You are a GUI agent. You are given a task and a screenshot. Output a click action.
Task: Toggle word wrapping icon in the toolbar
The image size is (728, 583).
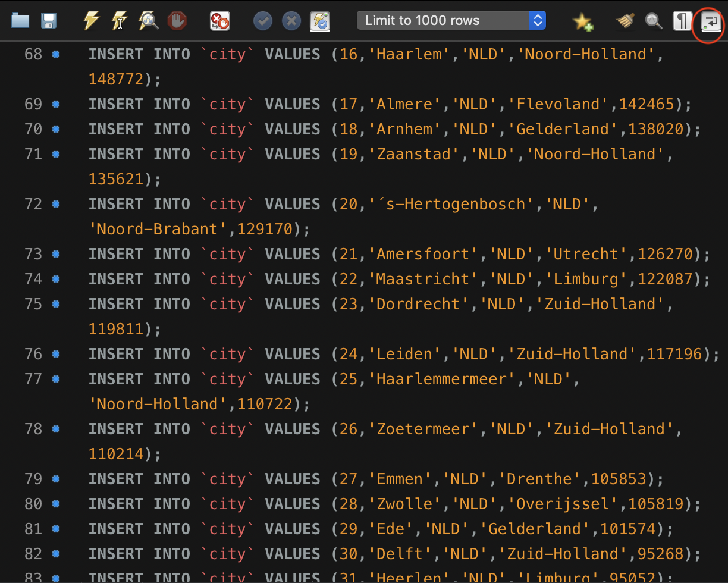click(x=710, y=22)
